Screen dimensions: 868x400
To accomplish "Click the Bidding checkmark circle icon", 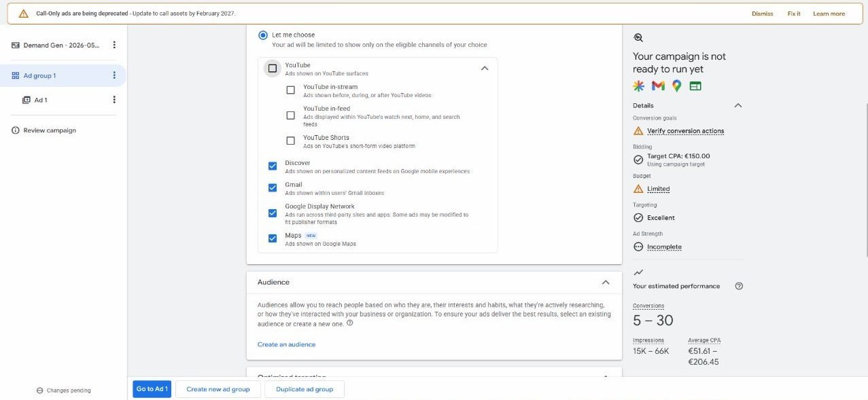I will 638,160.
